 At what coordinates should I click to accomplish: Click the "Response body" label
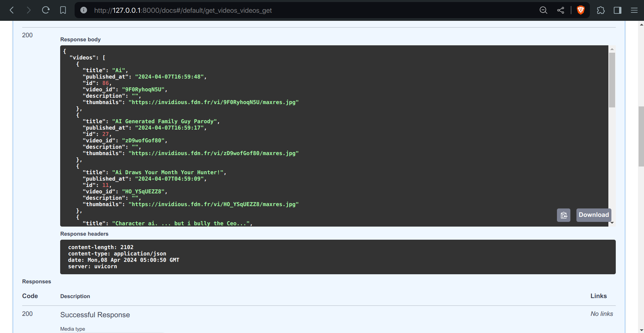(80, 40)
